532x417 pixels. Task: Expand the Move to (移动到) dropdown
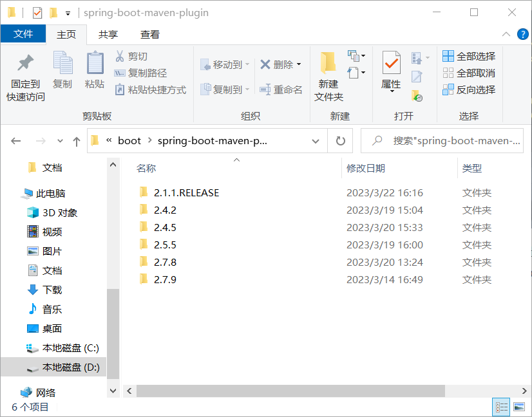pyautogui.click(x=247, y=64)
